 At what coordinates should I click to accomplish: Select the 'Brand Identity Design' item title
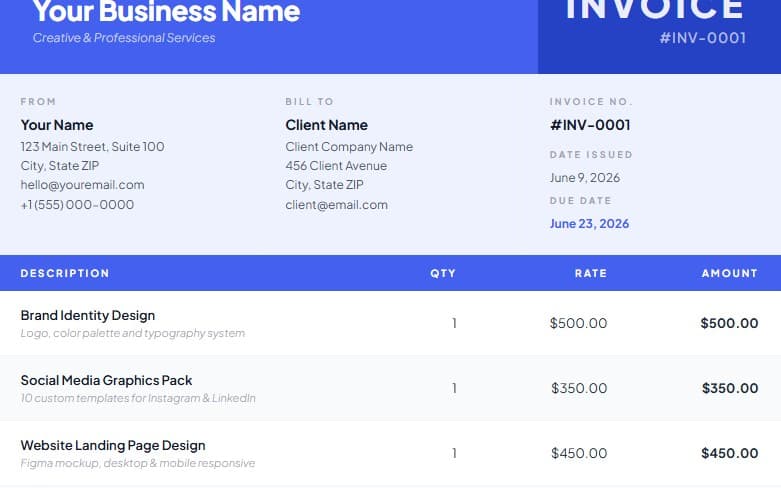[88, 316]
